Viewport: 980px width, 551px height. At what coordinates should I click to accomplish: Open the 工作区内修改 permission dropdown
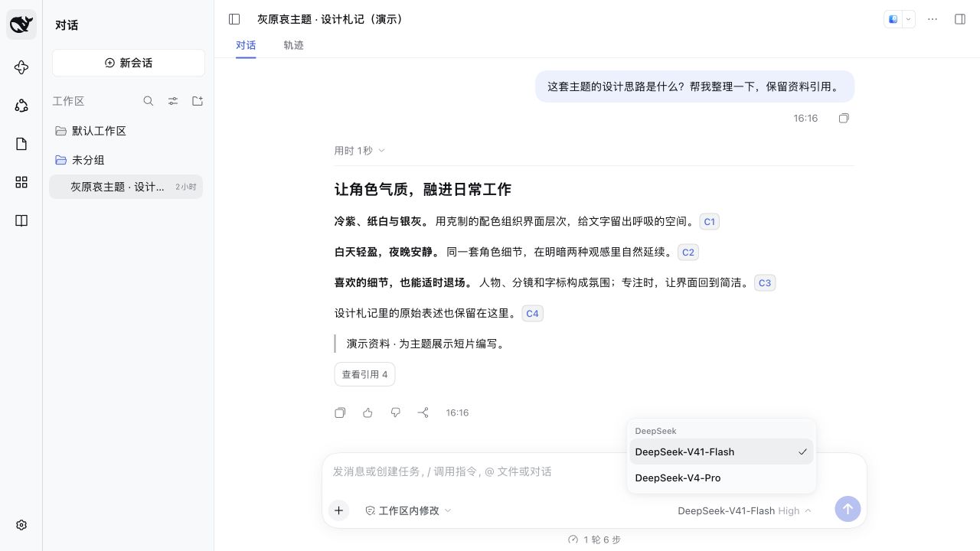408,510
